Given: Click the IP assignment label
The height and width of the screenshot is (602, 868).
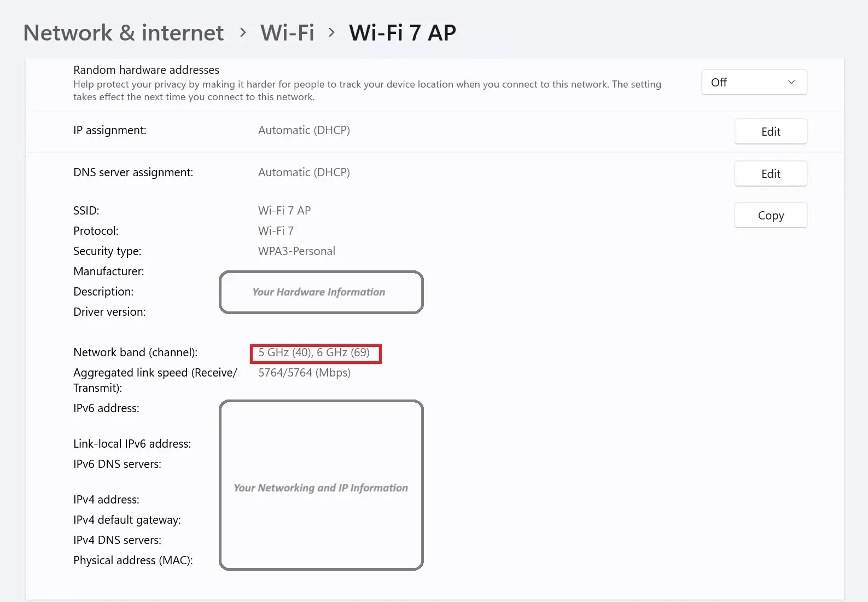Looking at the screenshot, I should click(x=110, y=130).
